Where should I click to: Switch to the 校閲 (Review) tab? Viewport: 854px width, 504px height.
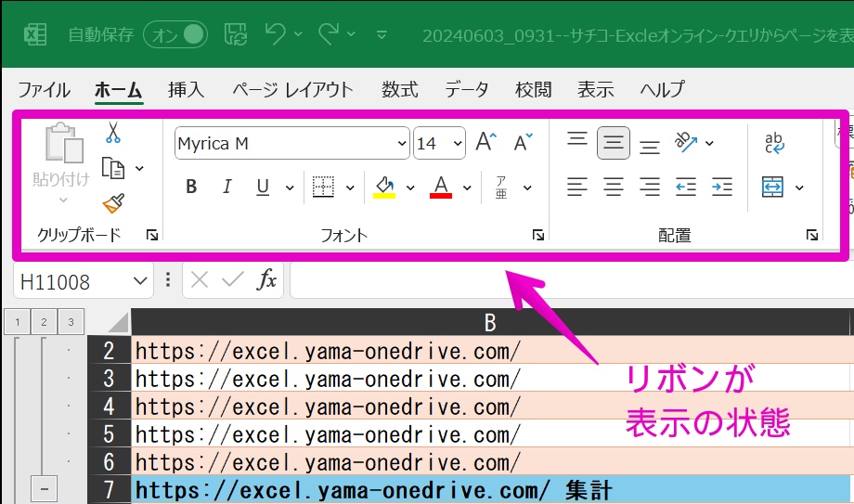click(x=533, y=89)
